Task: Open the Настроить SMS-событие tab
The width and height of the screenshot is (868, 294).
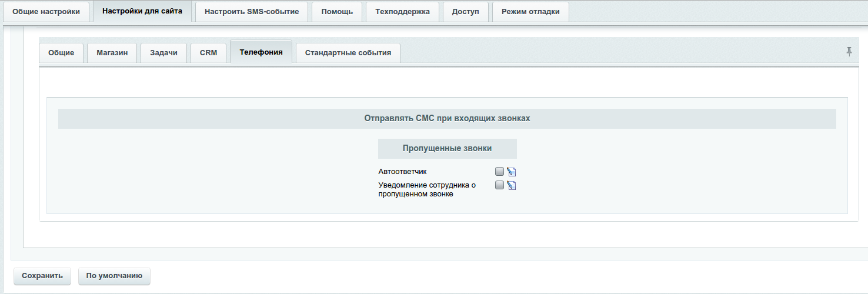Action: [252, 12]
